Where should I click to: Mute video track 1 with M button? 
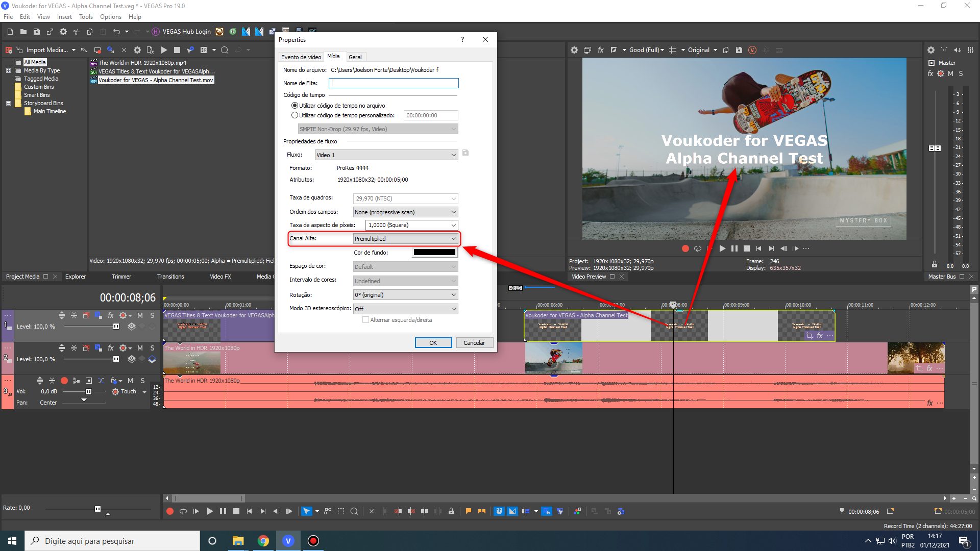(x=140, y=315)
